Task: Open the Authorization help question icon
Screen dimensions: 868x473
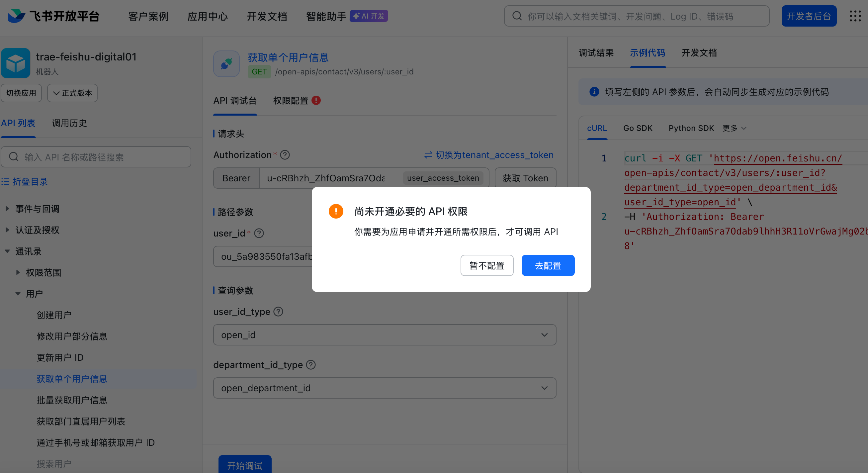Action: click(x=285, y=155)
